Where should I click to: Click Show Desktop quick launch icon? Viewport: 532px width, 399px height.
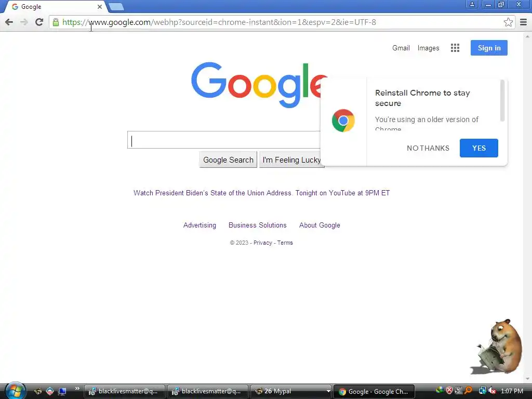click(x=62, y=391)
